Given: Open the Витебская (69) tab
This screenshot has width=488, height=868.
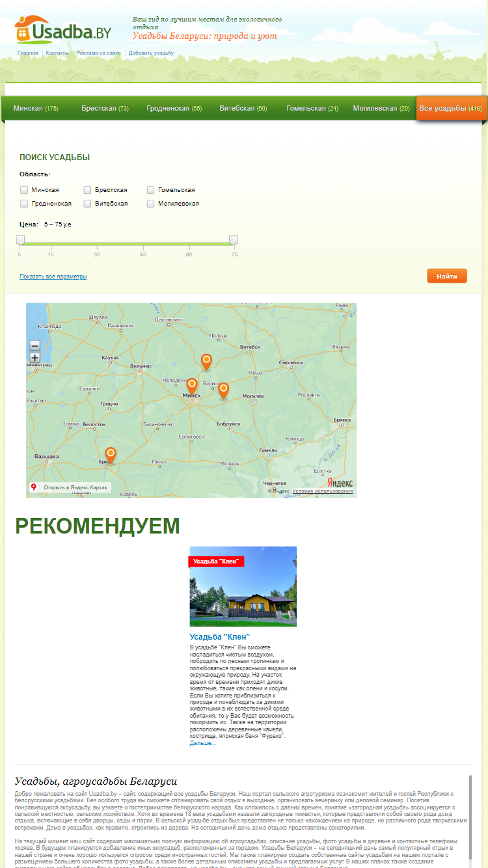Looking at the screenshot, I should tap(243, 109).
